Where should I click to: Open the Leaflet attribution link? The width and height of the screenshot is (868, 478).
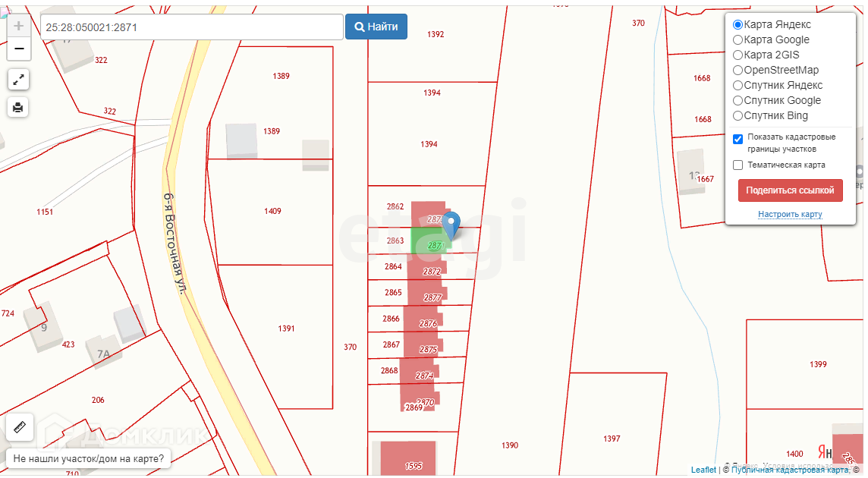[703, 470]
